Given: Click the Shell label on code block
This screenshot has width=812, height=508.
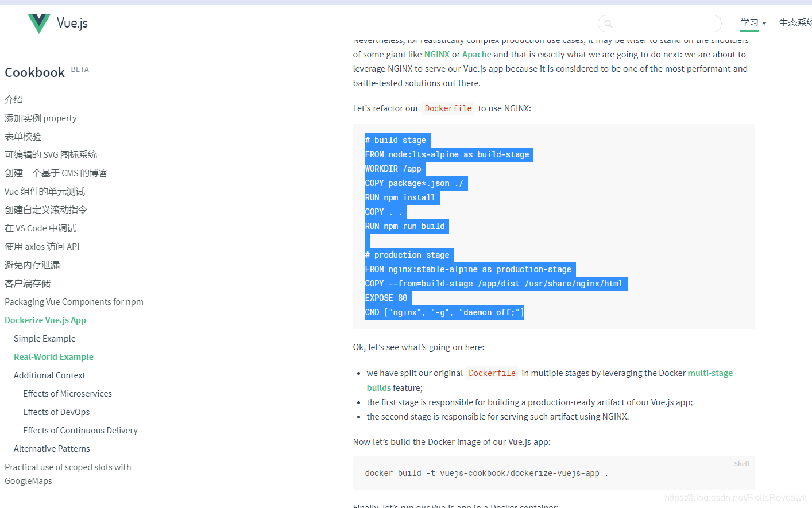Looking at the screenshot, I should 741,464.
